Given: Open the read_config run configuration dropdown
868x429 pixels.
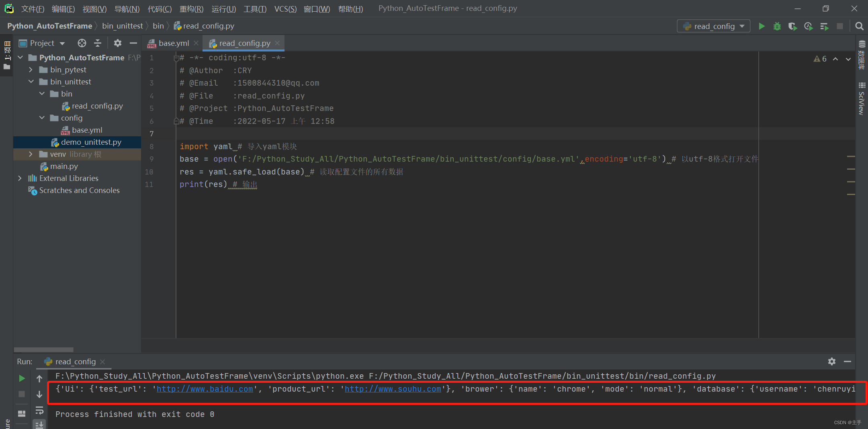Looking at the screenshot, I should tap(741, 26).
